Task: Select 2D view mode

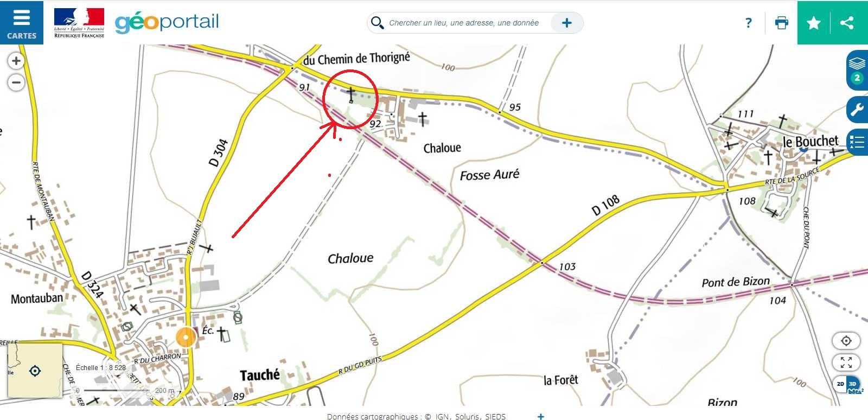Action: (840, 384)
